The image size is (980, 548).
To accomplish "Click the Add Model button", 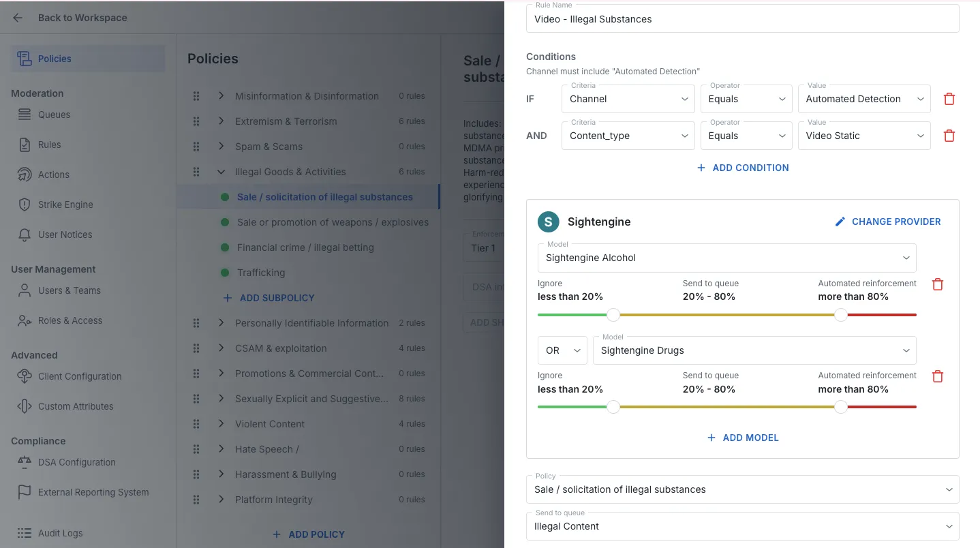I will point(743,438).
